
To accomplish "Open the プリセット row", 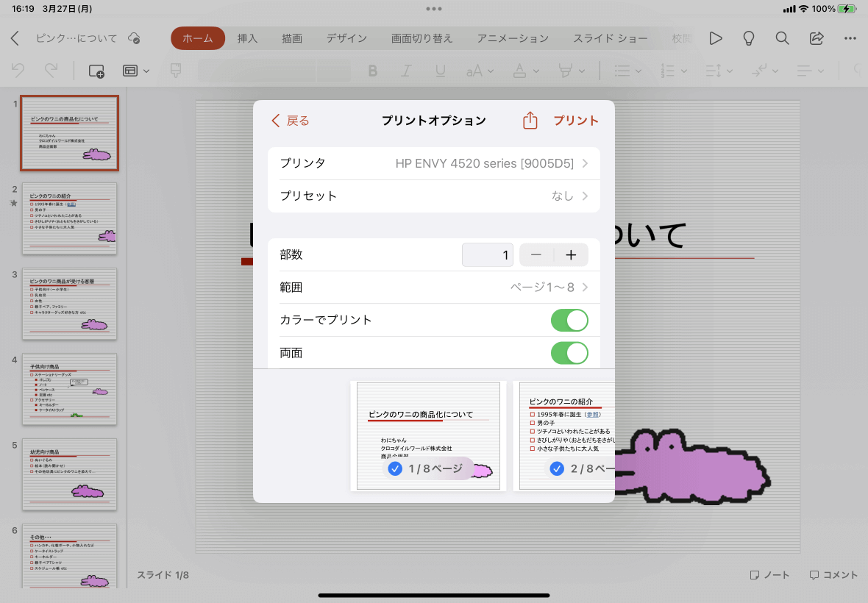I will tap(434, 196).
